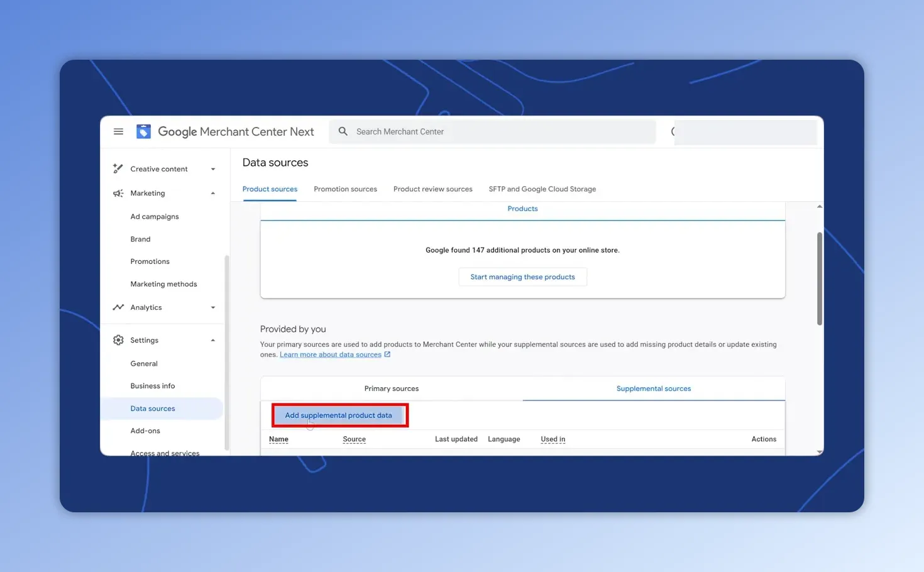Open the hamburger main menu
The width and height of the screenshot is (924, 572).
click(x=118, y=131)
